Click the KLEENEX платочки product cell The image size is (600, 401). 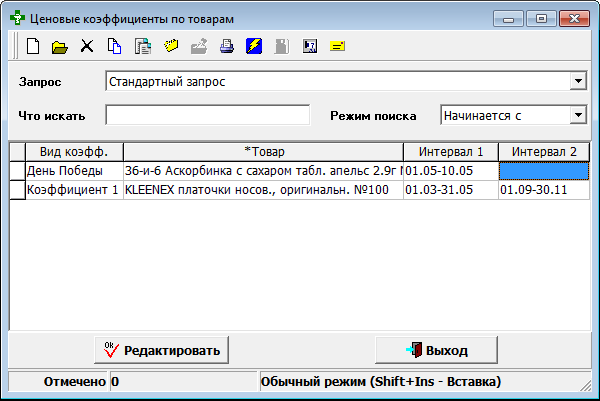coord(263,190)
